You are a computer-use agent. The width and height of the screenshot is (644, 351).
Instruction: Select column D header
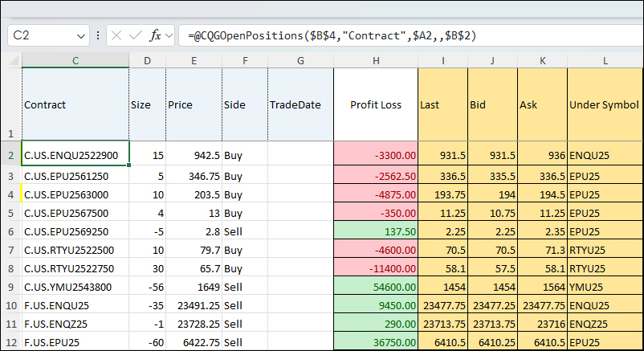(147, 61)
